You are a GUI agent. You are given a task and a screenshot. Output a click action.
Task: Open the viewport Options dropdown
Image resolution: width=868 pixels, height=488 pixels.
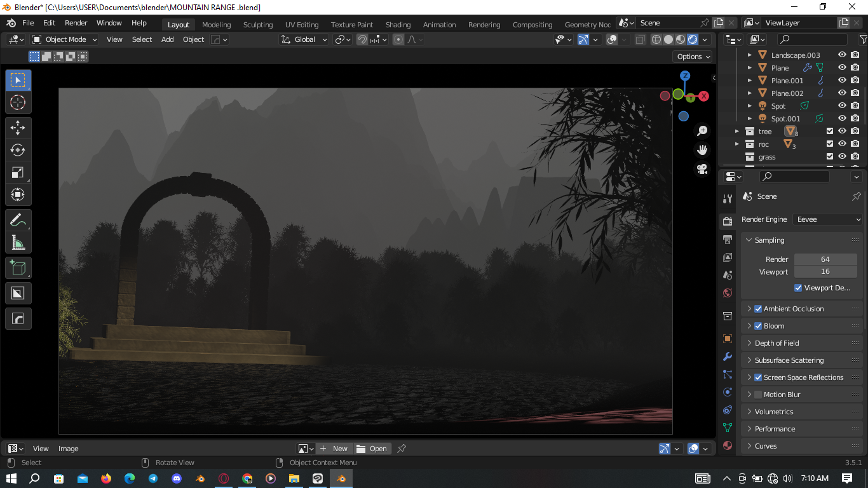tap(693, 57)
